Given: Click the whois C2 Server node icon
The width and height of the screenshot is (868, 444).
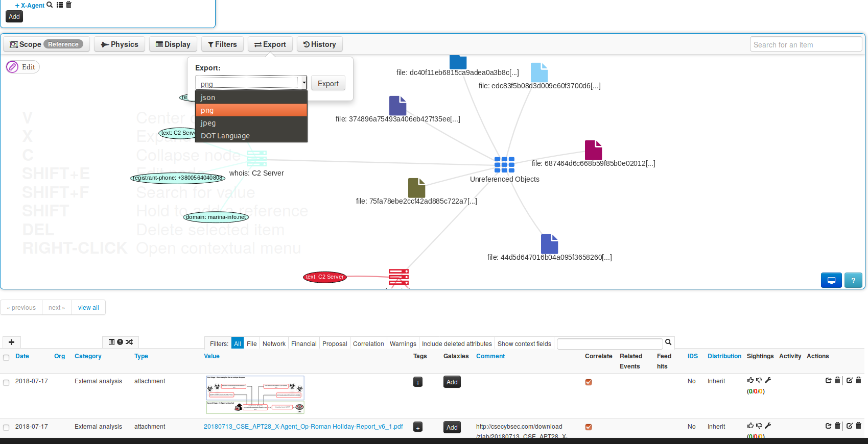Looking at the screenshot, I should pos(256,159).
